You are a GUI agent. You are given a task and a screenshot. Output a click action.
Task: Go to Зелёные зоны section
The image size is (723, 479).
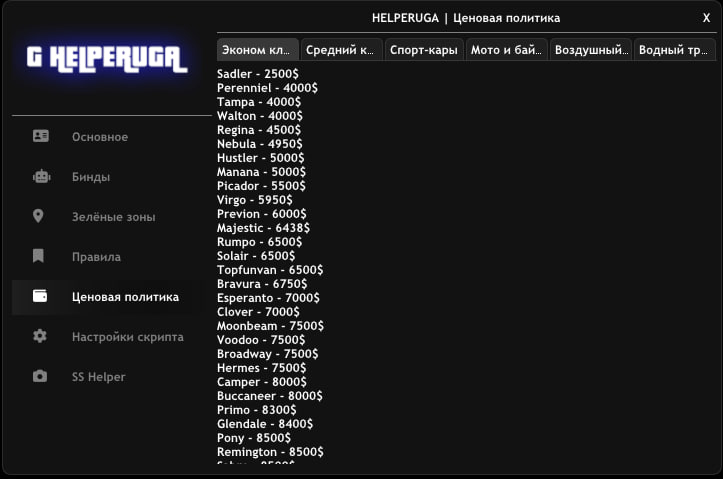coord(107,217)
